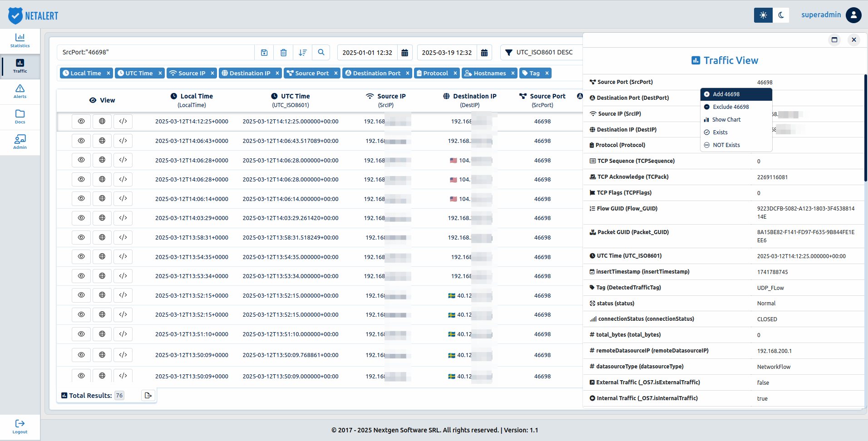View details of the 13:54:35 row

coord(81,256)
